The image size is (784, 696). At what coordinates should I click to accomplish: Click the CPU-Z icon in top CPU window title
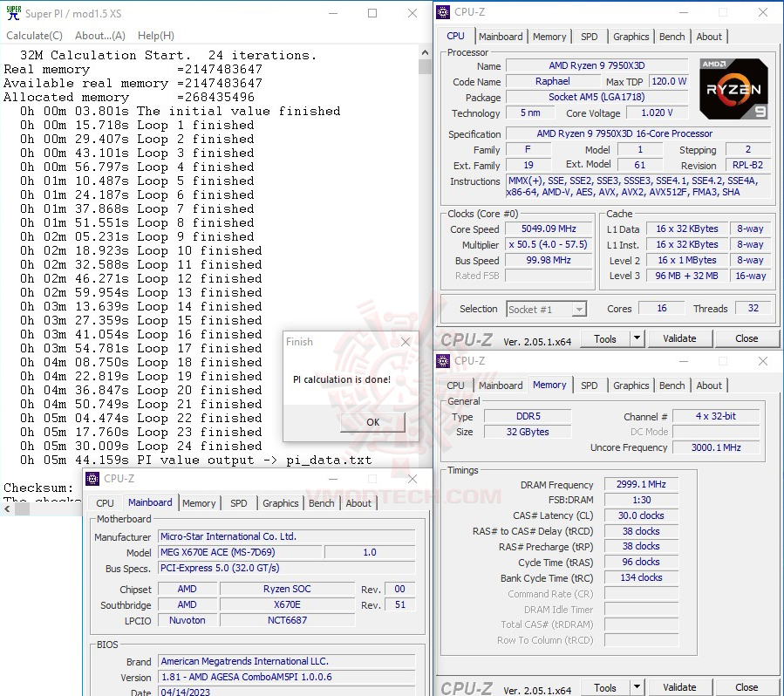(443, 12)
